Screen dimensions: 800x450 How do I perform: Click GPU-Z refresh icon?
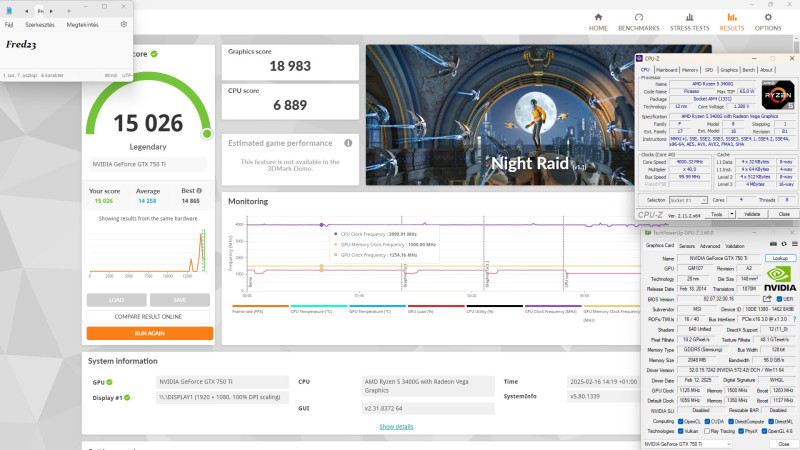784,244
